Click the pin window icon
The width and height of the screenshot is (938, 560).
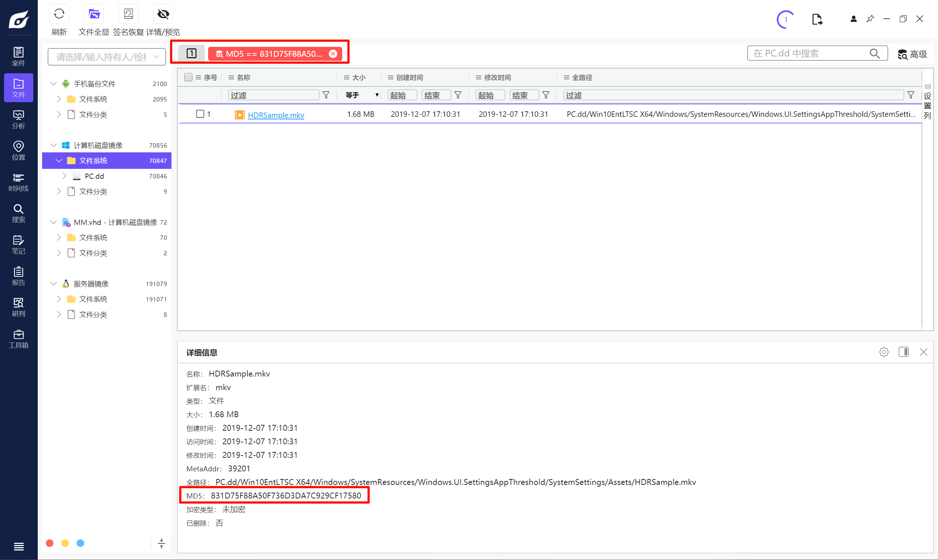coord(870,19)
